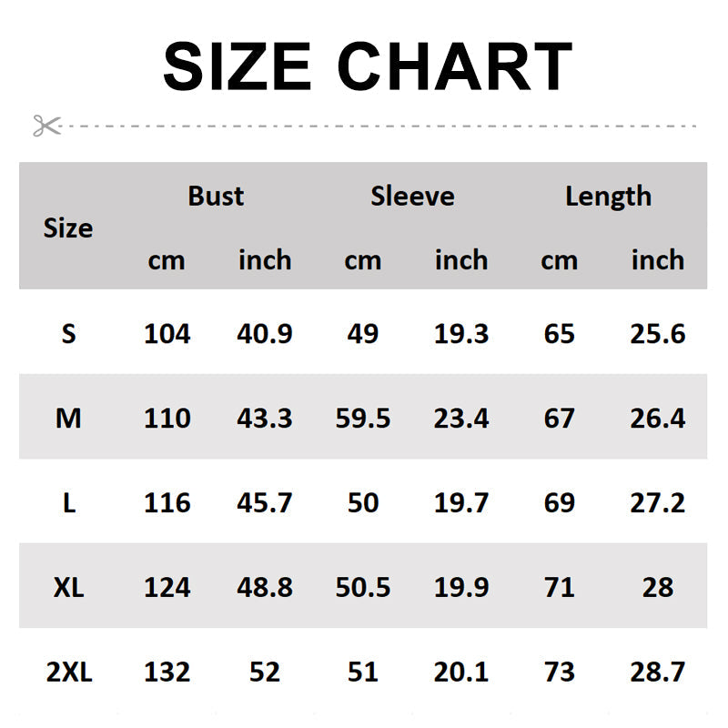Screen dimensions: 728x728
Task: Click the Size header cell
Action: tap(68, 227)
